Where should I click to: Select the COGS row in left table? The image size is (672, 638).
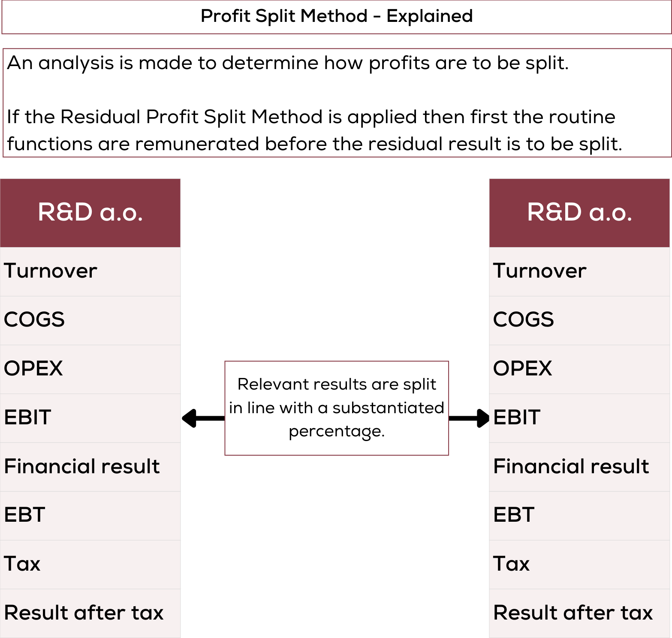[x=90, y=320]
